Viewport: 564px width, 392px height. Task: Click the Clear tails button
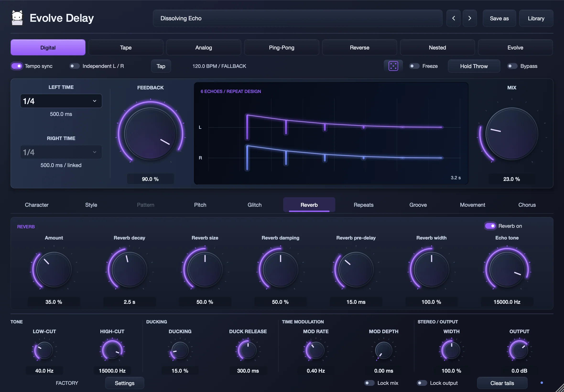502,383
